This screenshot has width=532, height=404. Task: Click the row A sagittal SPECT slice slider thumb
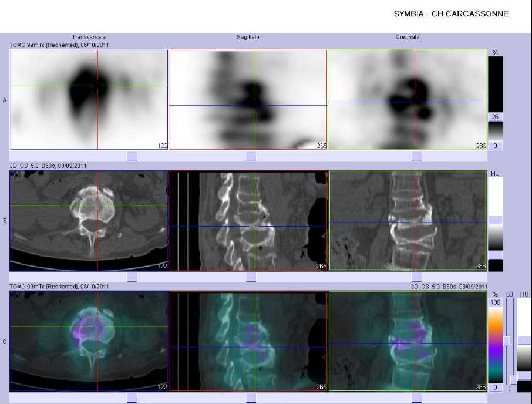(251, 156)
